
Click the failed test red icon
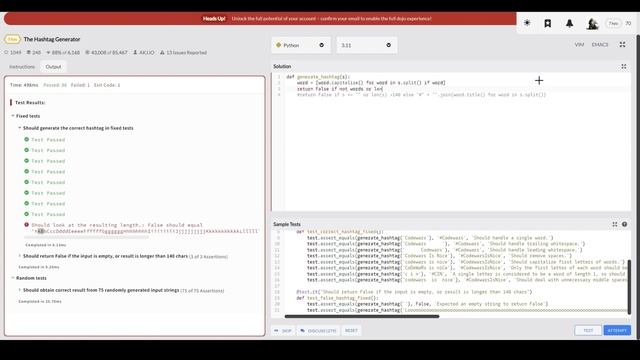pyautogui.click(x=27, y=225)
